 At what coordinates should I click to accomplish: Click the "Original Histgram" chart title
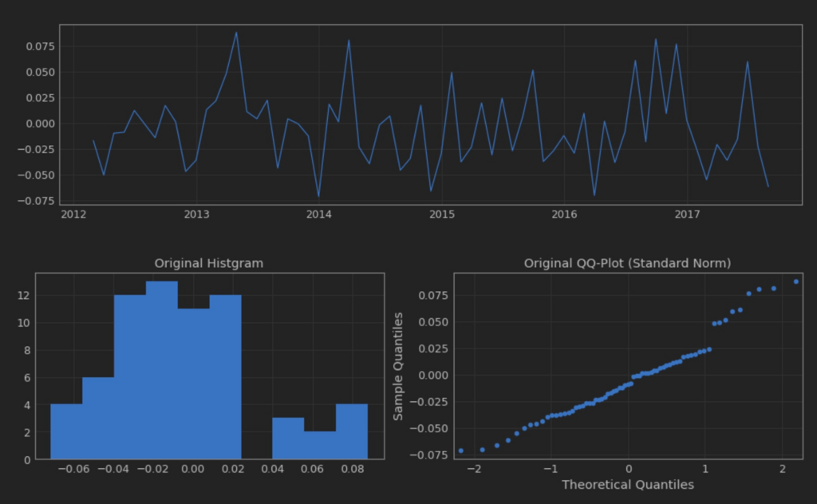click(x=209, y=263)
